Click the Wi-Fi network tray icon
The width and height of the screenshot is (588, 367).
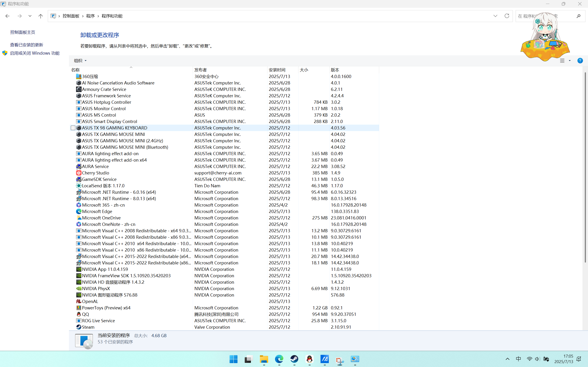529,359
